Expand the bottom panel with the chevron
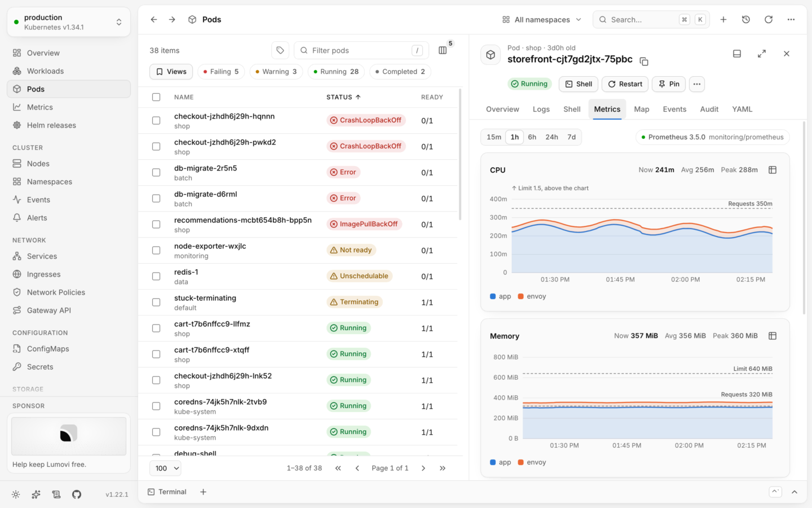 tap(795, 492)
